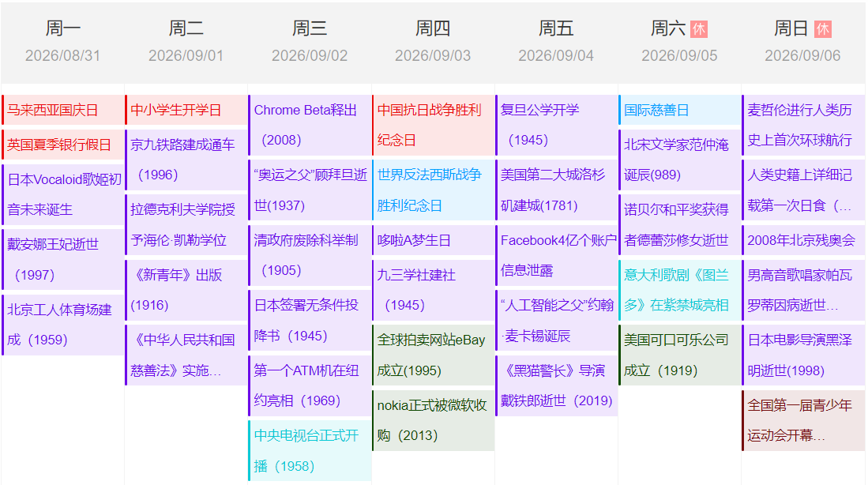Expand truncated 全国第一届青少年运动会开幕 event
Image resolution: width=868 pixels, height=485 pixels.
802,420
